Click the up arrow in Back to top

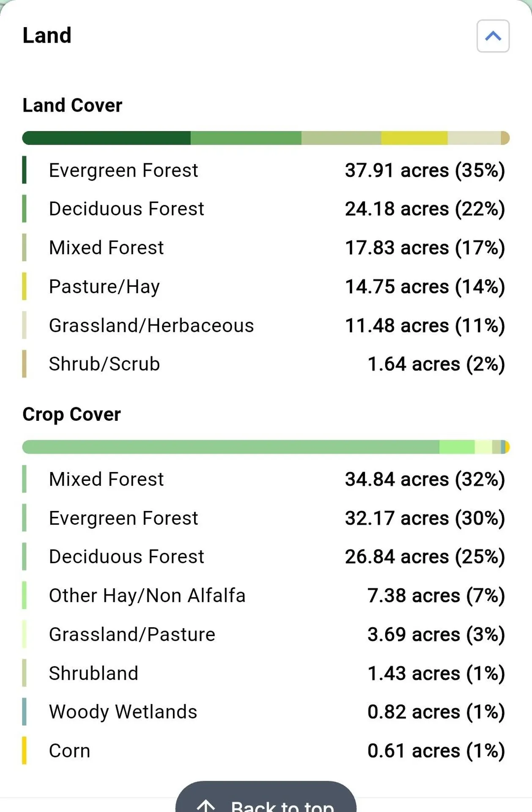point(206,806)
